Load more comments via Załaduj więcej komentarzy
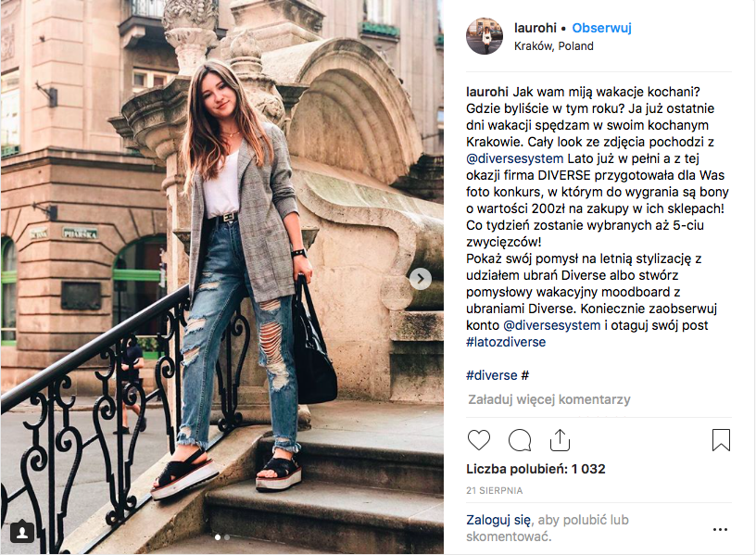 tap(548, 399)
